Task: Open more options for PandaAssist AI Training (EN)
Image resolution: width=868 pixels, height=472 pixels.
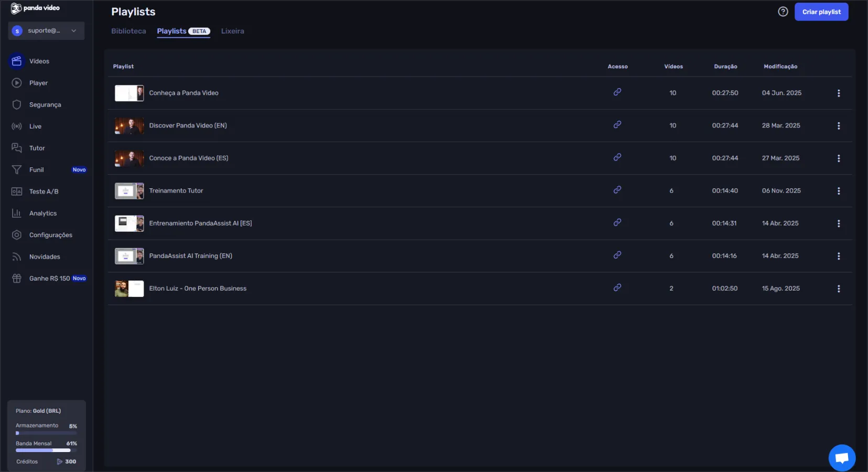Action: pos(839,256)
